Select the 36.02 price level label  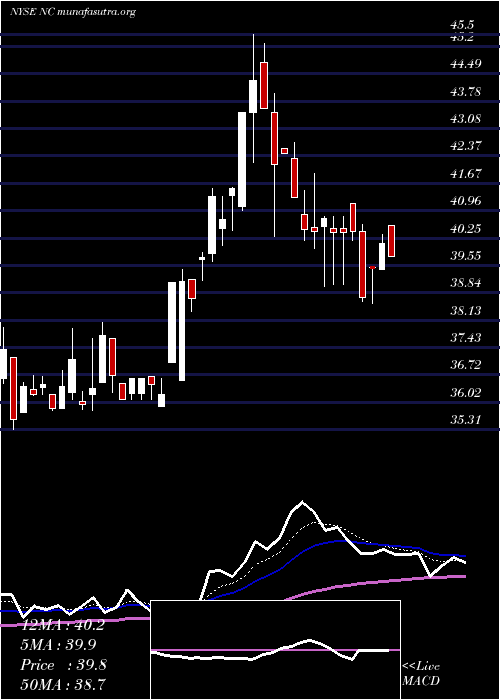click(x=466, y=393)
